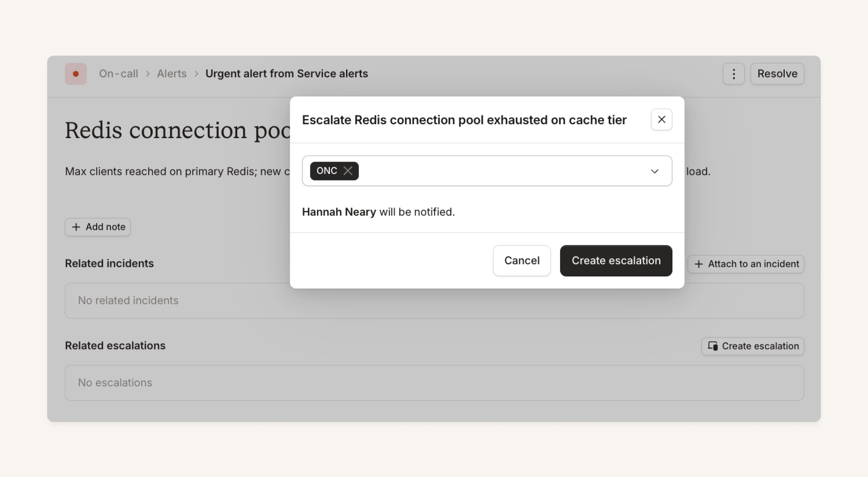Click the Create escalation dark button
Screen dimensions: 868x477
[x=616, y=260]
